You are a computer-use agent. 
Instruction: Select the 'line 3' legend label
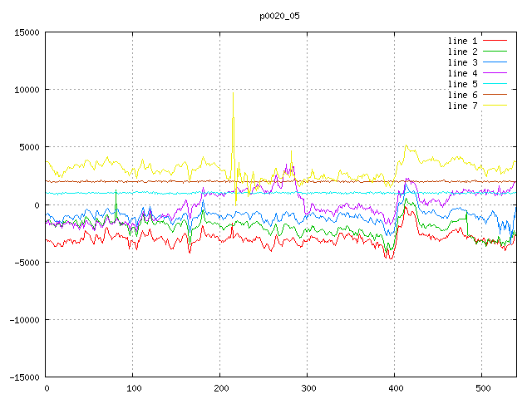coord(462,62)
